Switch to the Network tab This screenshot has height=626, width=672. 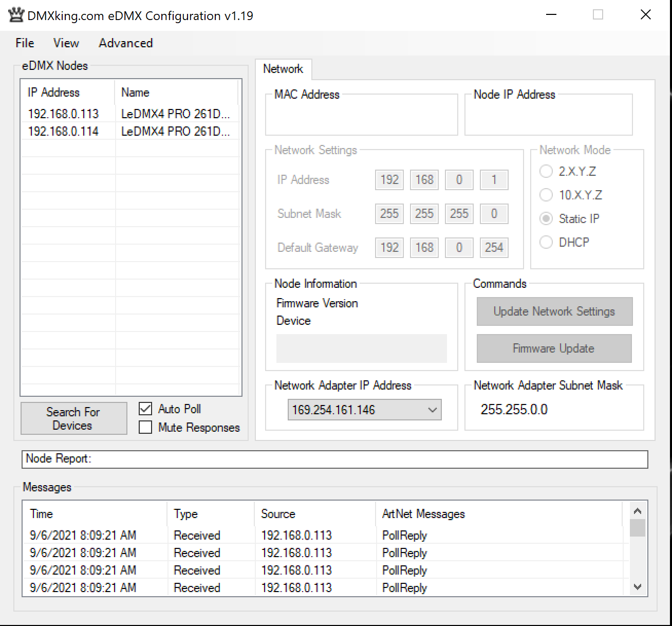[x=284, y=68]
